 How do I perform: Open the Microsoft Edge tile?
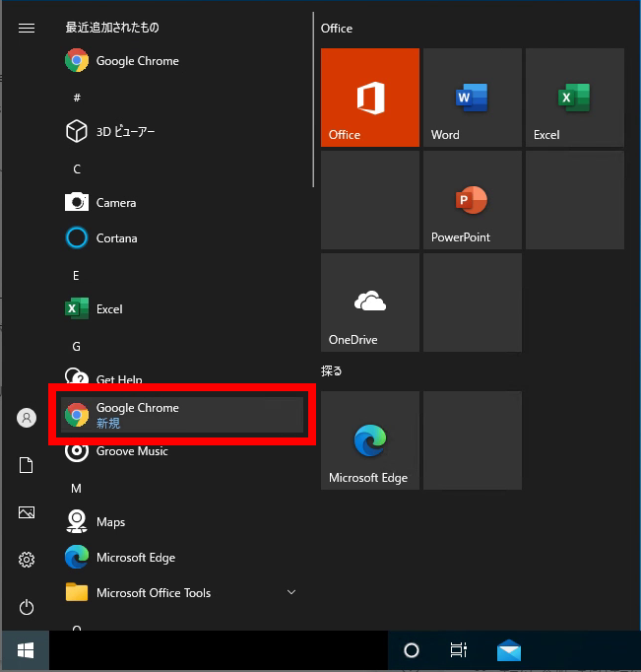pos(370,440)
